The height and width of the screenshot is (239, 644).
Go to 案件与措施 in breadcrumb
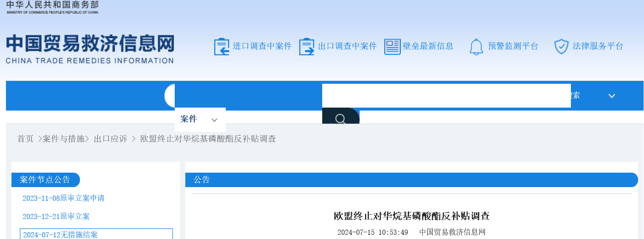pos(64,139)
